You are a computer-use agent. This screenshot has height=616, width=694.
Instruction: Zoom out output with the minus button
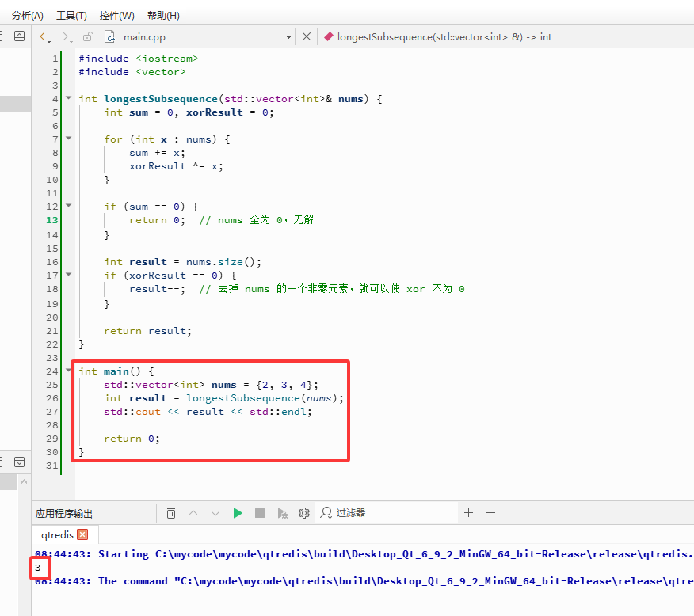point(491,512)
